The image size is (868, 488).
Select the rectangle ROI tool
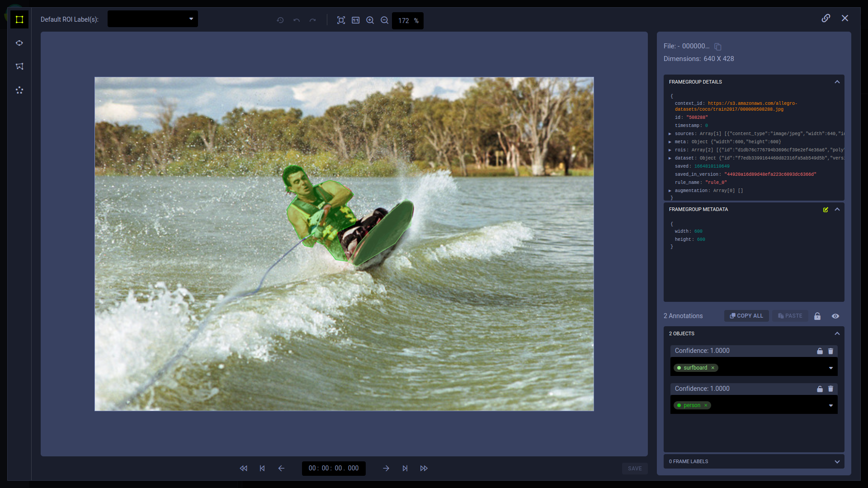[19, 19]
